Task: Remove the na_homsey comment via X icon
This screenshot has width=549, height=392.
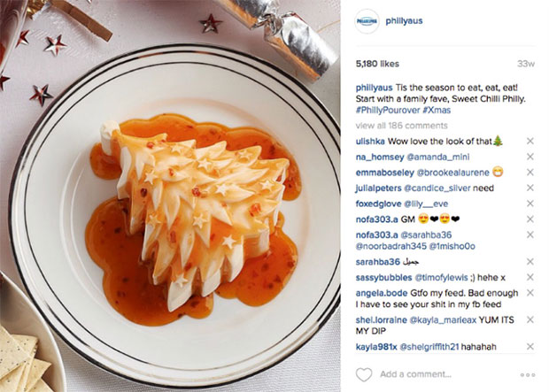Action: point(530,157)
